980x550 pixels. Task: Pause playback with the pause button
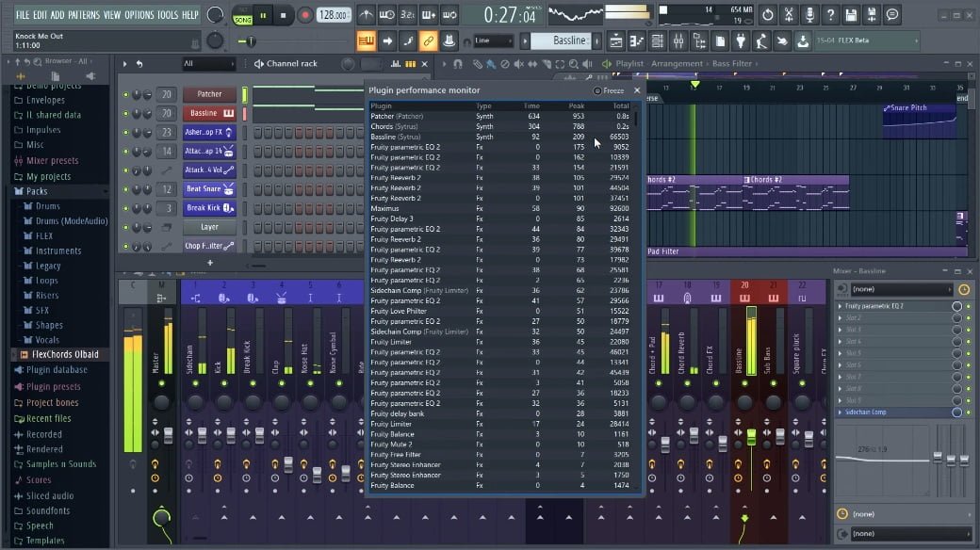pos(263,15)
